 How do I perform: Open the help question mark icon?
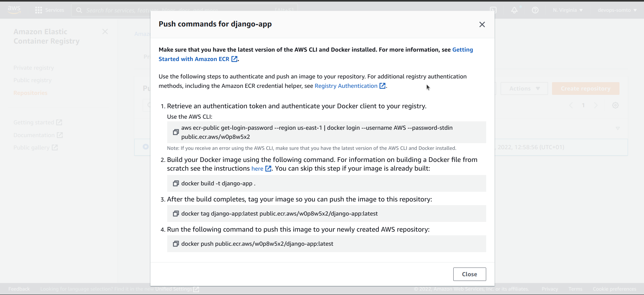click(535, 10)
